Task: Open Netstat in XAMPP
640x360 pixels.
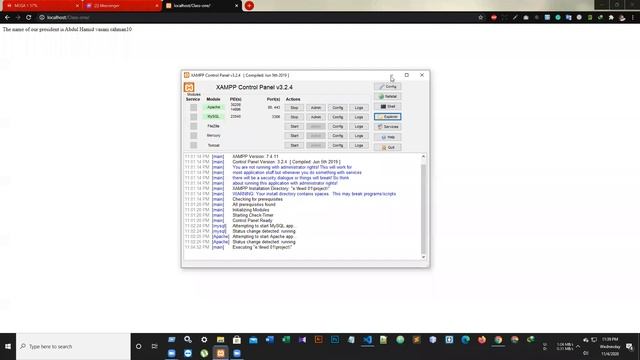Action: 387,96
